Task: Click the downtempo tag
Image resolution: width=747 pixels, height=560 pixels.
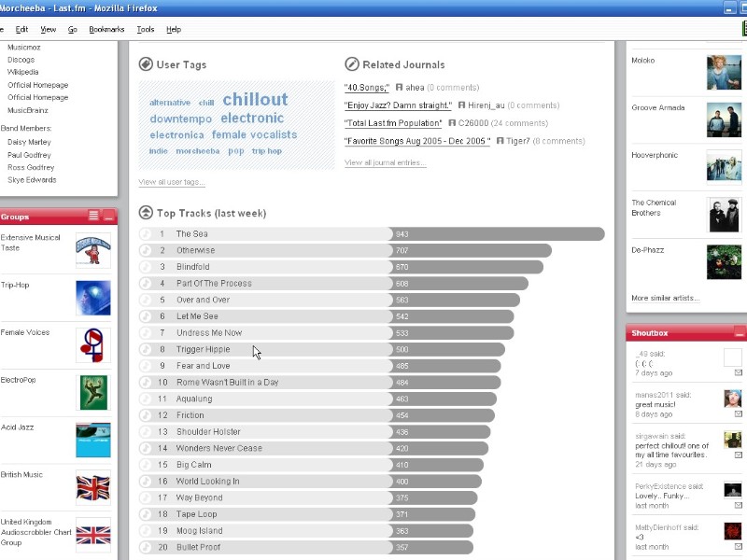Action: [x=180, y=119]
